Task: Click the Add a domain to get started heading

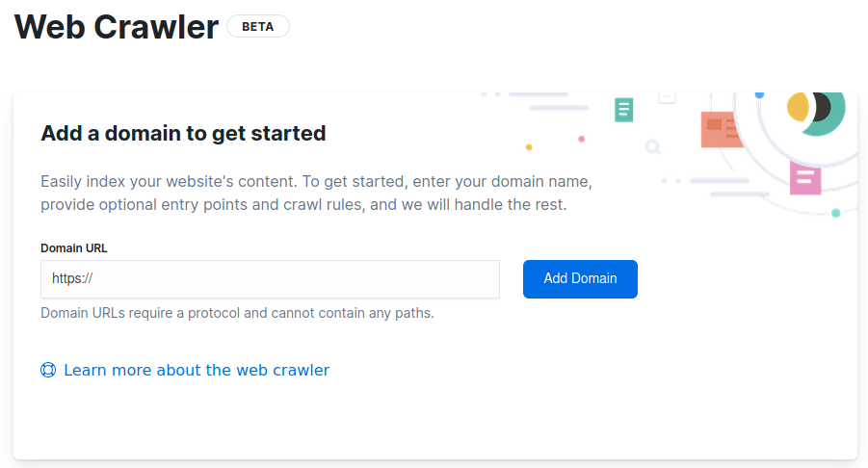Action: tap(183, 133)
